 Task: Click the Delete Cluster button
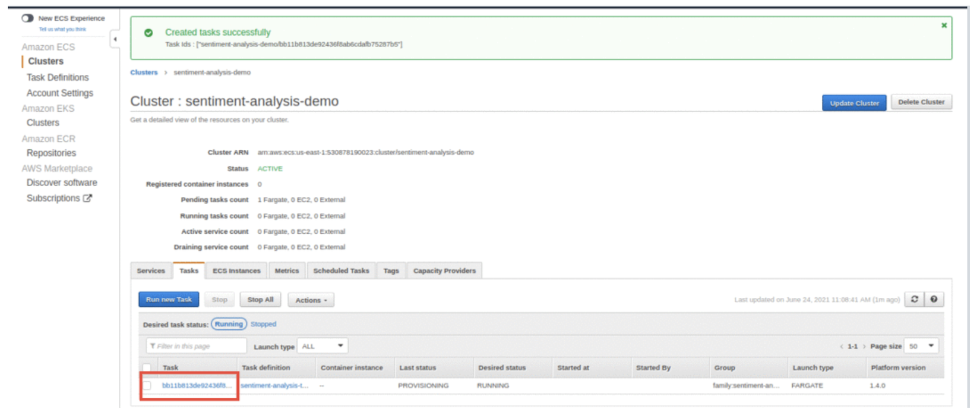921,102
